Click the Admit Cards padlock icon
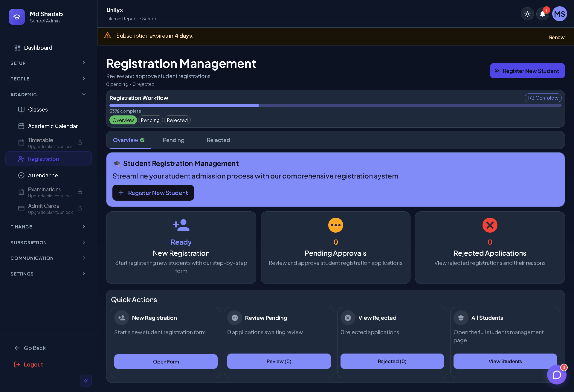The height and width of the screenshot is (392, 574). click(80, 208)
